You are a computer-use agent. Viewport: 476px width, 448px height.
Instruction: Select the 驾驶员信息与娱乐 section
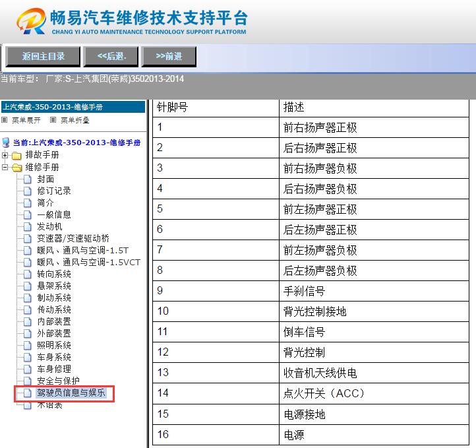point(71,393)
